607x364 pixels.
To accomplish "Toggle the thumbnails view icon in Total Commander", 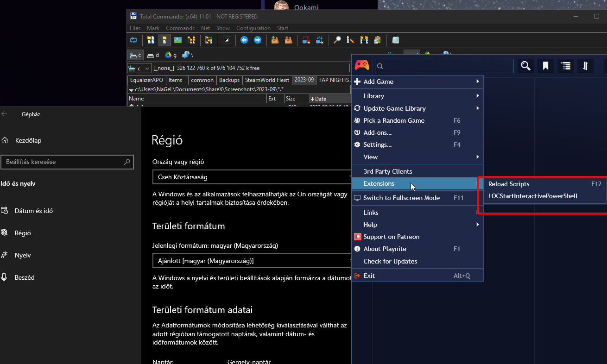I will 178,40.
